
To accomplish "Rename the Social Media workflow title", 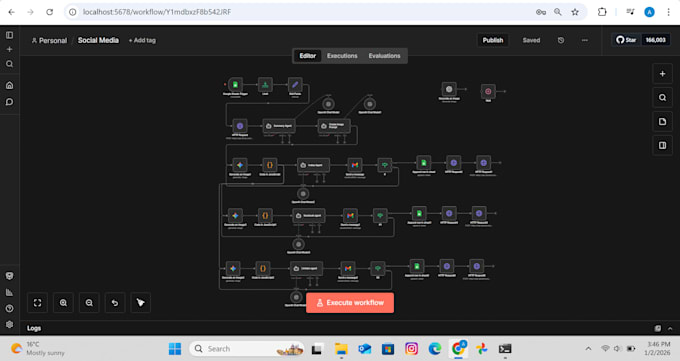I will (98, 40).
